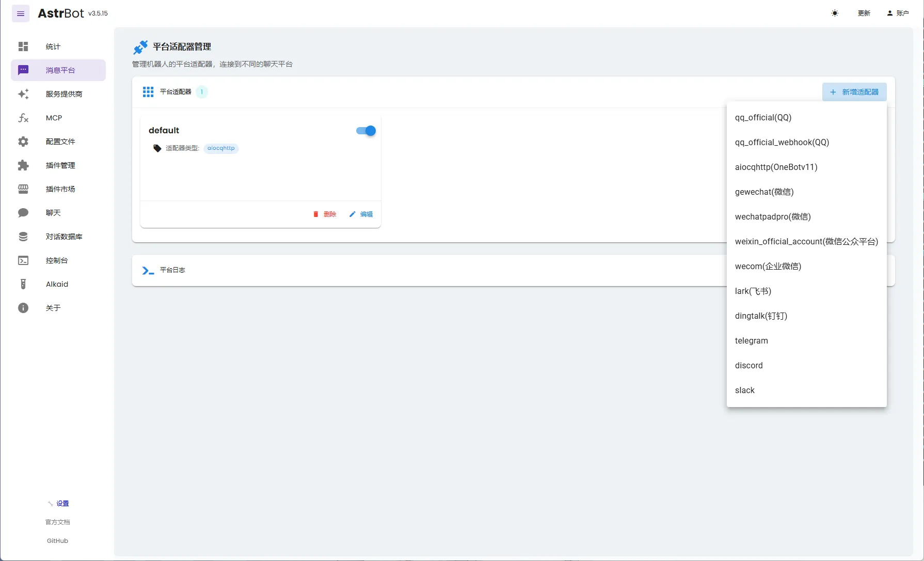Click the 插件管理 puzzle icon
This screenshot has width=924, height=561.
click(x=23, y=165)
